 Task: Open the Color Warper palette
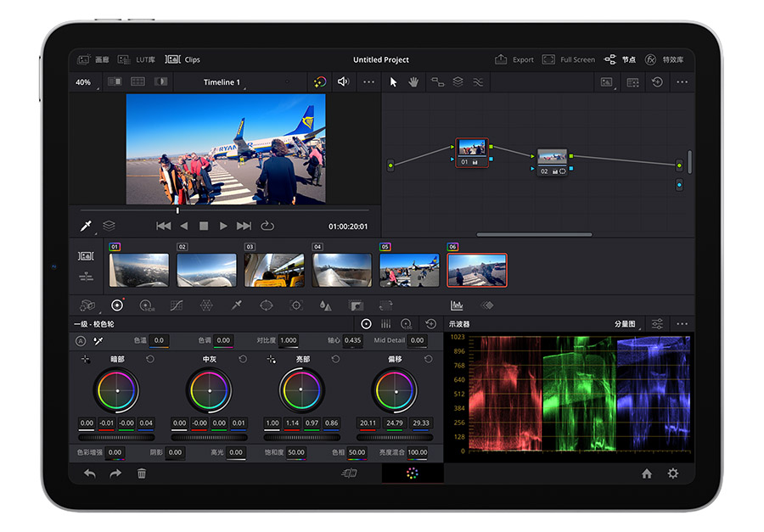(x=206, y=305)
